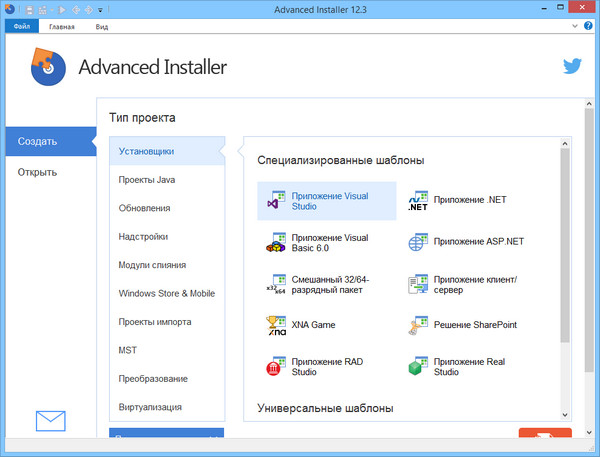Click Открыть in the left sidebar
This screenshot has width=600, height=457.
click(37, 172)
